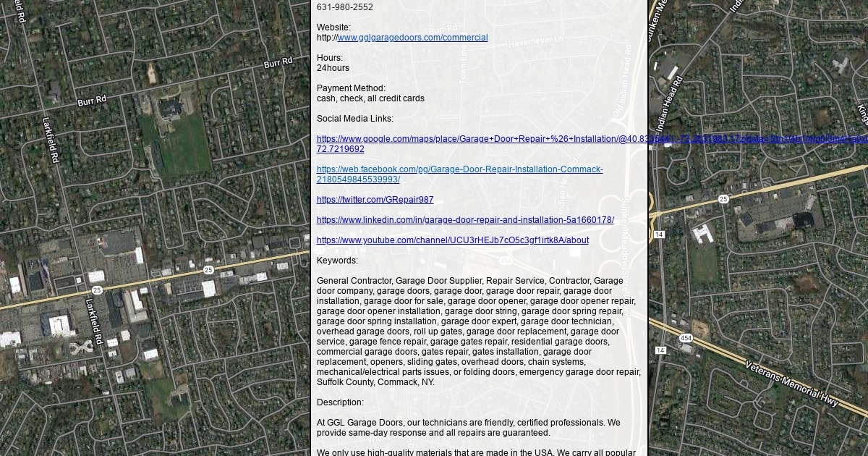Click the Social Media Links heading
The width and height of the screenshot is (868, 456).
click(x=355, y=119)
